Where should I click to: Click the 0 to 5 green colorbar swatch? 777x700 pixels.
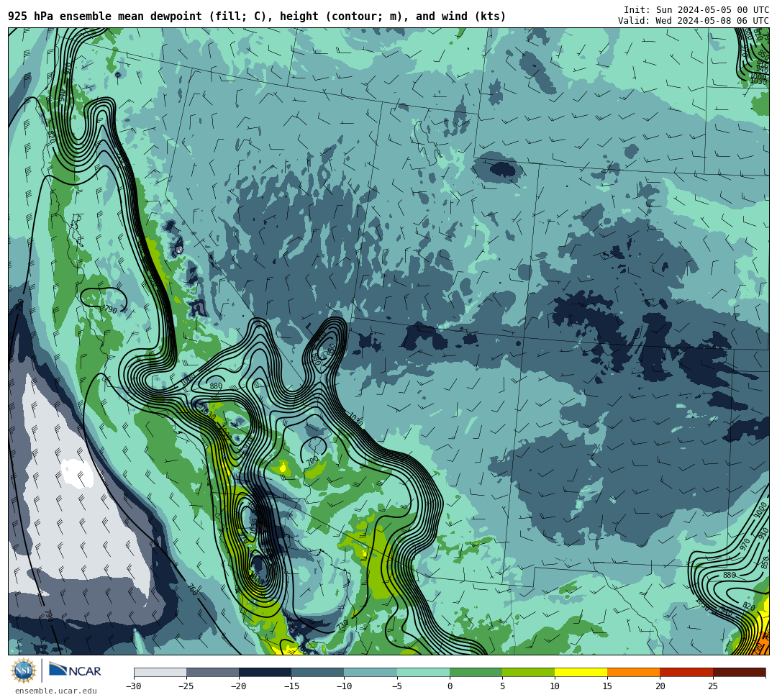tap(476, 672)
